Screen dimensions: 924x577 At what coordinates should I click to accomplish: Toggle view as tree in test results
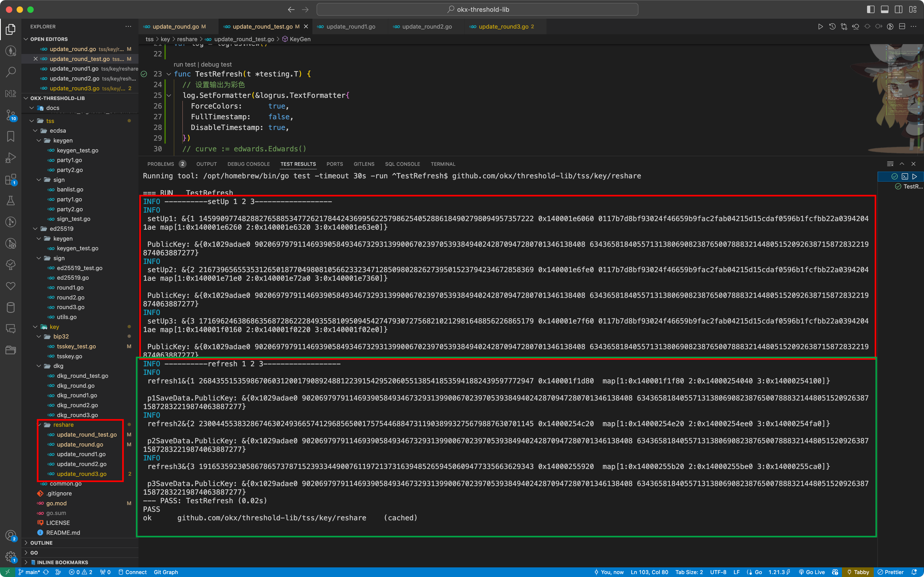(x=890, y=164)
